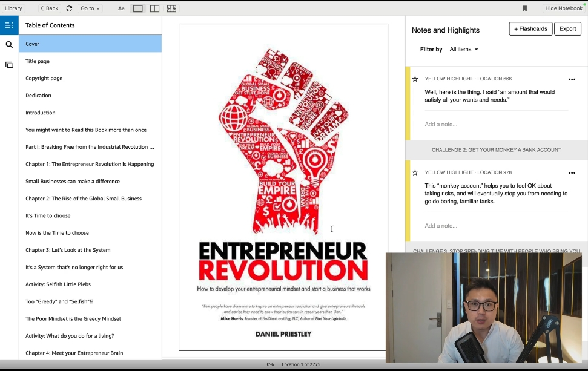
Task: Go to Title page in contents
Action: pyautogui.click(x=90, y=61)
